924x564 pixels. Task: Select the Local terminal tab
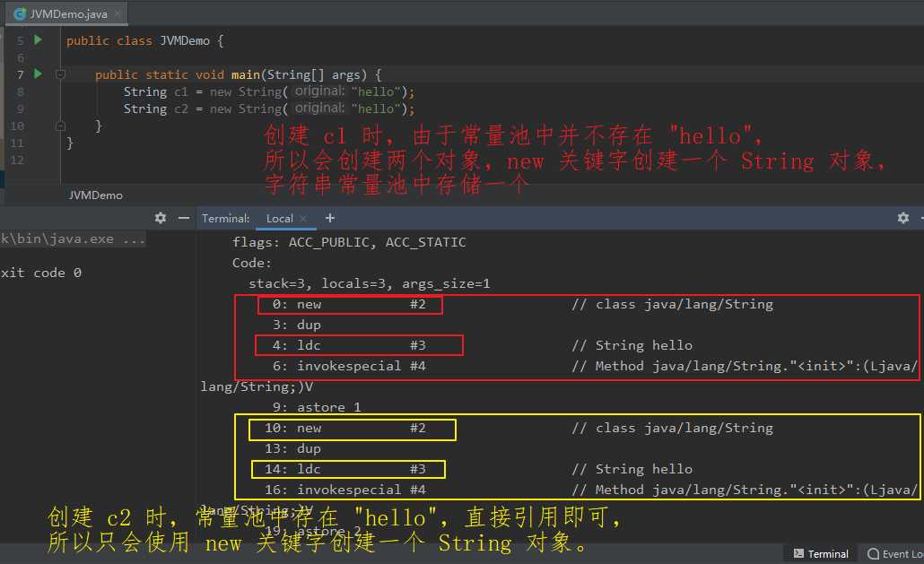click(x=279, y=219)
